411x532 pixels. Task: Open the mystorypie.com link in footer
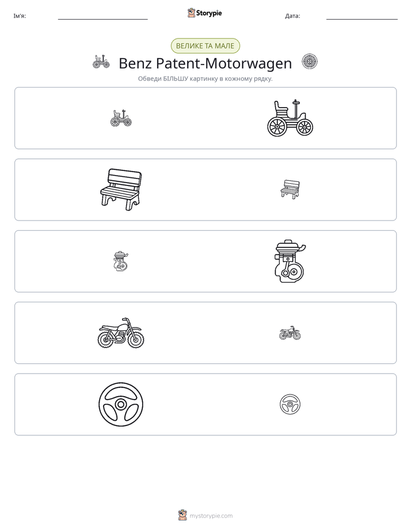click(211, 516)
